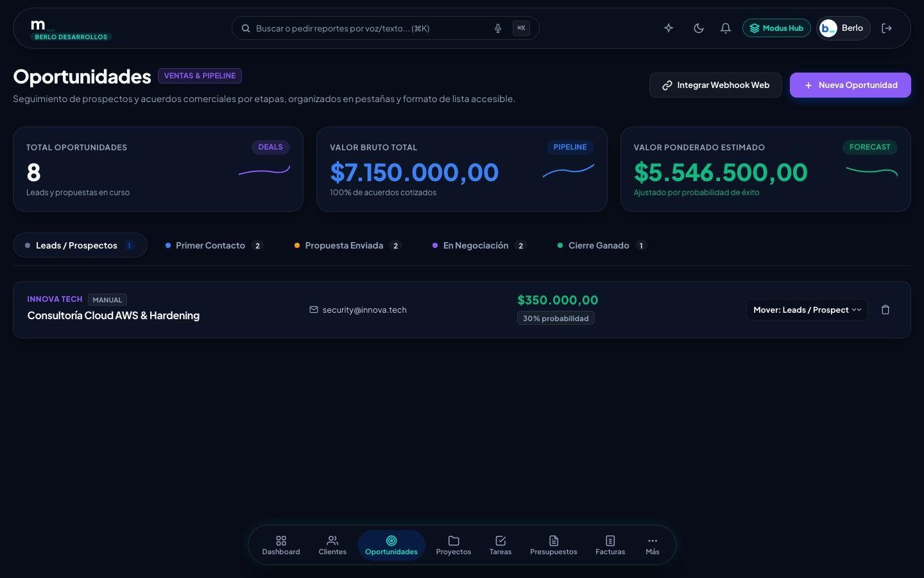Click the search reports input field
The width and height of the screenshot is (924, 578).
pos(385,28)
